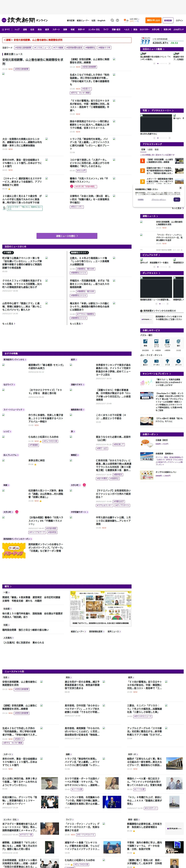This screenshot has height=868, width=186.
Task: Expand the 速報ニュース sidebar section header
Action: (x=162, y=216)
